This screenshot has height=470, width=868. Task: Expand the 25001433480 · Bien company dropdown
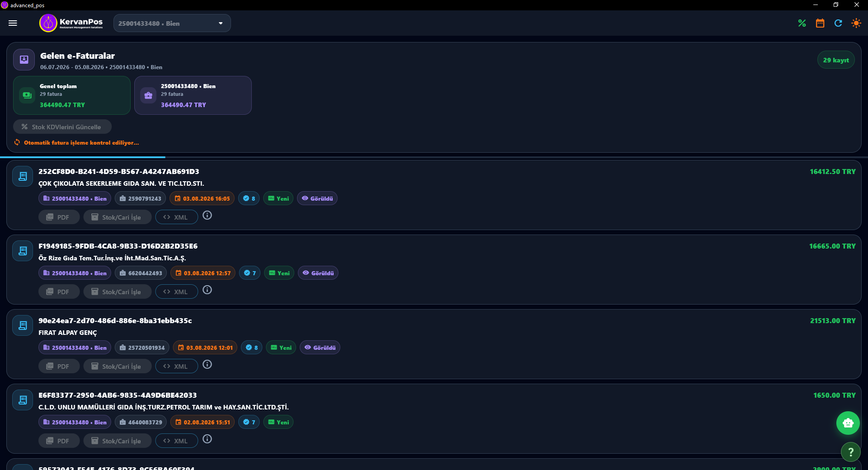(172, 23)
